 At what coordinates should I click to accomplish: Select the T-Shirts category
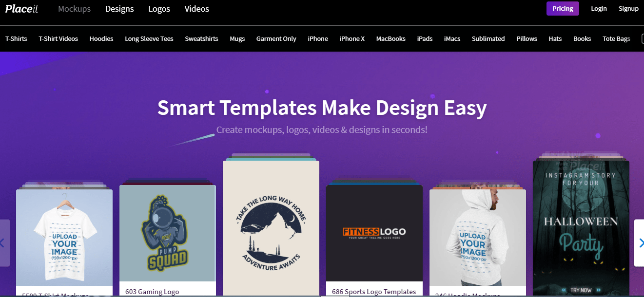(x=16, y=39)
